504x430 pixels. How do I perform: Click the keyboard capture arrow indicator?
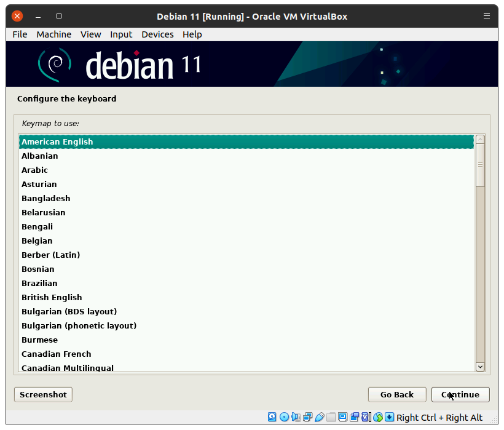click(390, 418)
